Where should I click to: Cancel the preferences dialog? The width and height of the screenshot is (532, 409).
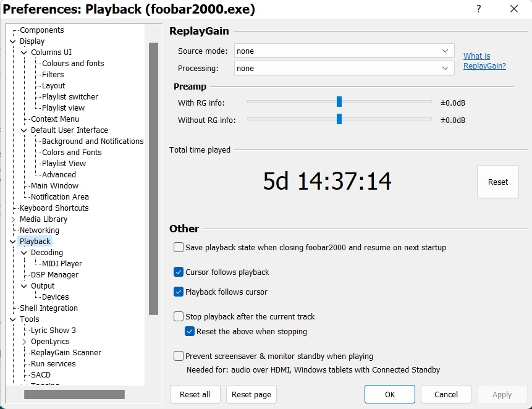point(446,394)
